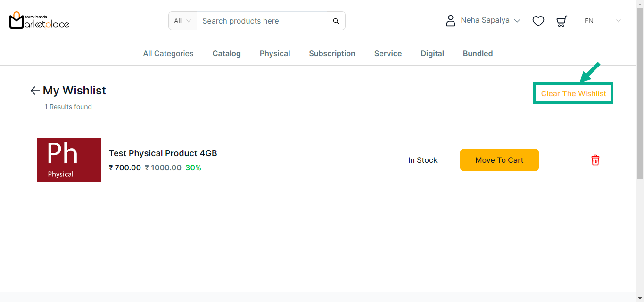Open the Subscription category
644x302 pixels.
[x=332, y=54]
